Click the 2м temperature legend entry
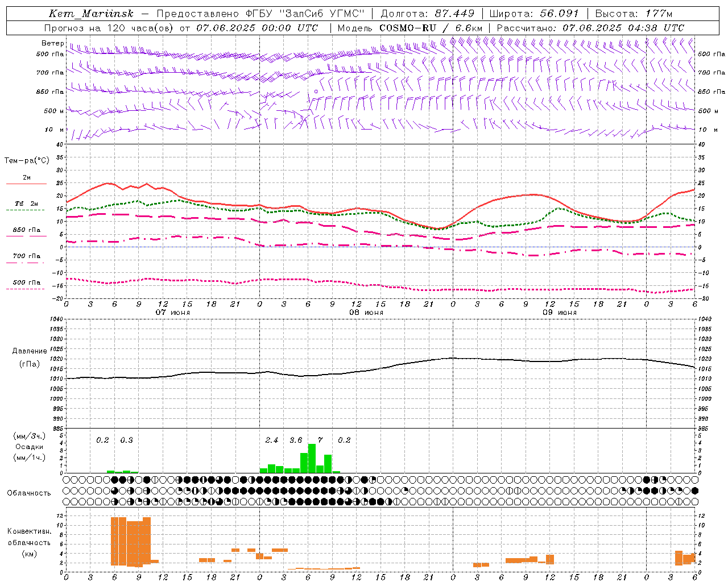Viewport: 728px width, 582px height. pyautogui.click(x=27, y=178)
